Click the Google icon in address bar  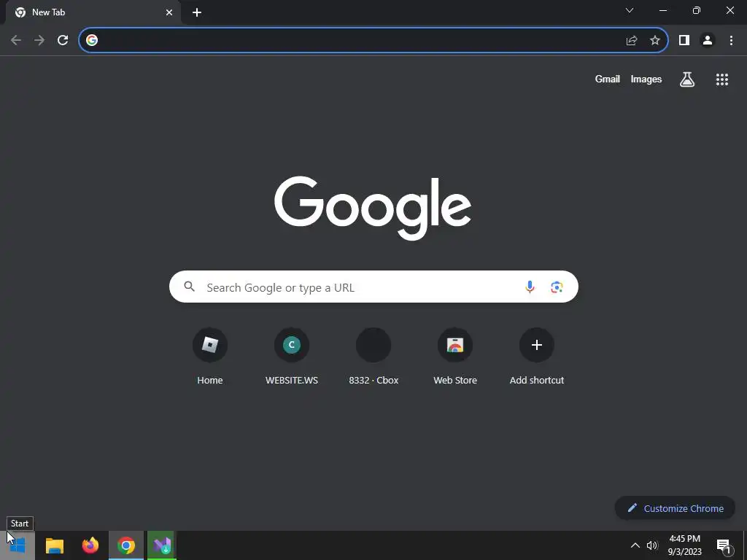[x=92, y=40]
